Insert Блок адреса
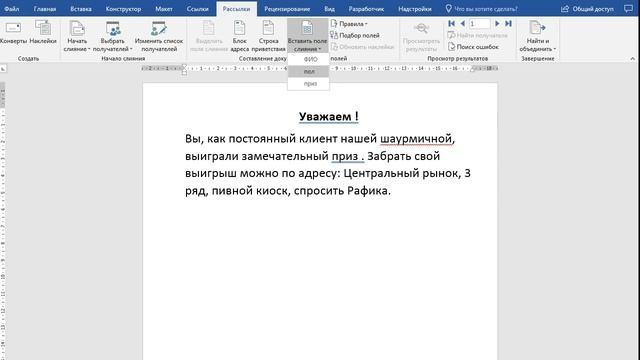 240,37
